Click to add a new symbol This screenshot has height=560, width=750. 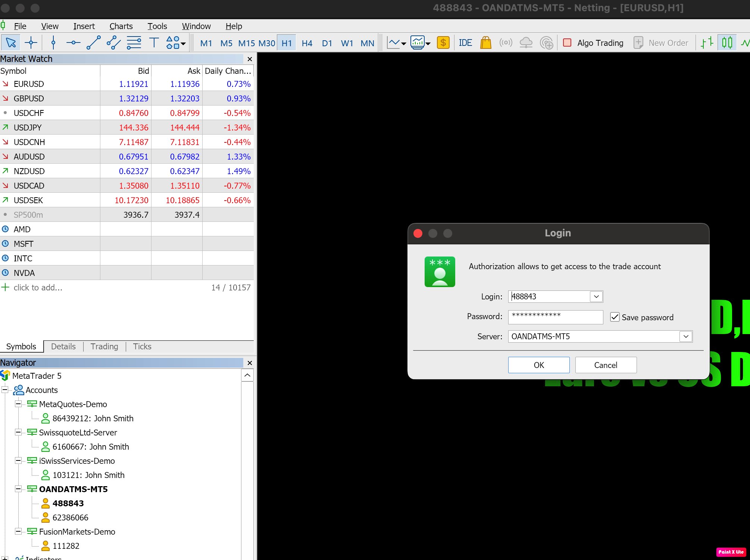click(38, 287)
